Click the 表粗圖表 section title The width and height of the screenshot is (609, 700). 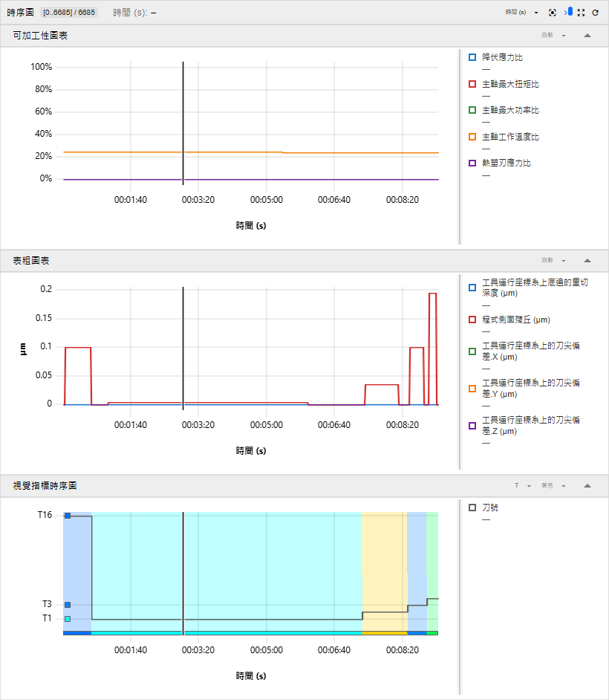pyautogui.click(x=30, y=260)
